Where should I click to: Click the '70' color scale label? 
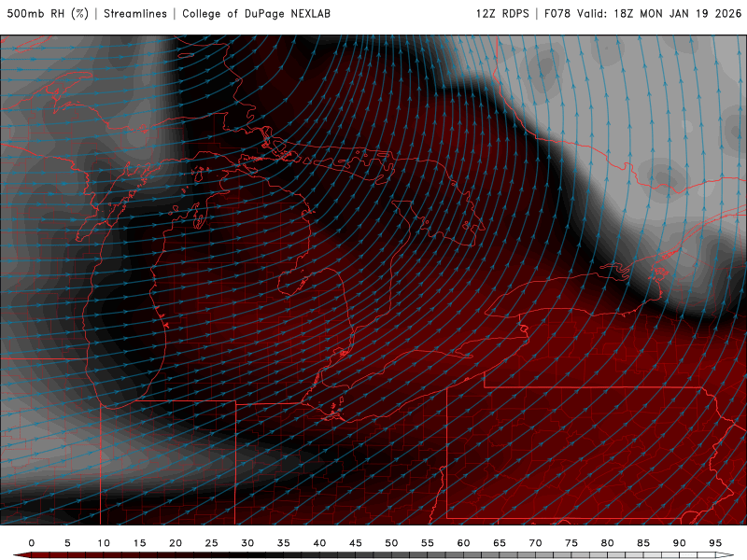(535, 543)
